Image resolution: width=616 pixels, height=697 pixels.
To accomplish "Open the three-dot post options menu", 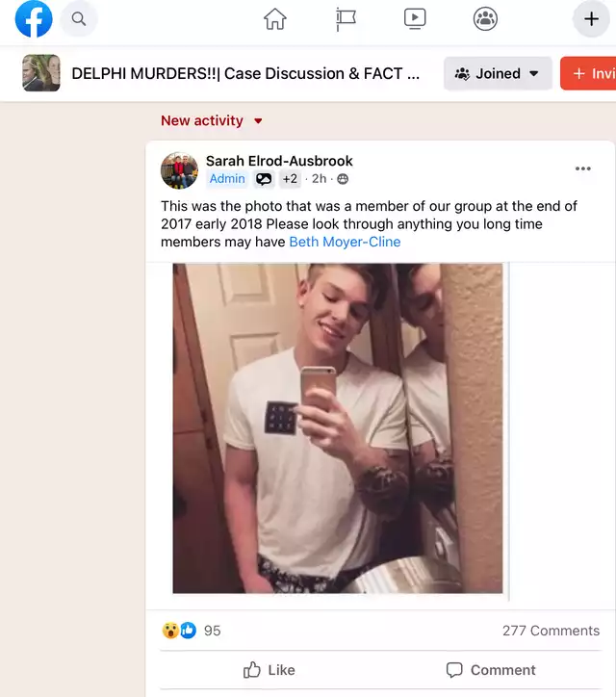I will tap(582, 168).
